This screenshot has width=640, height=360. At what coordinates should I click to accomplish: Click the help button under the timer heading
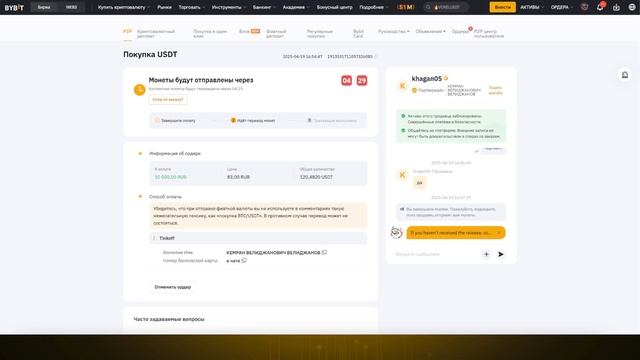(168, 100)
